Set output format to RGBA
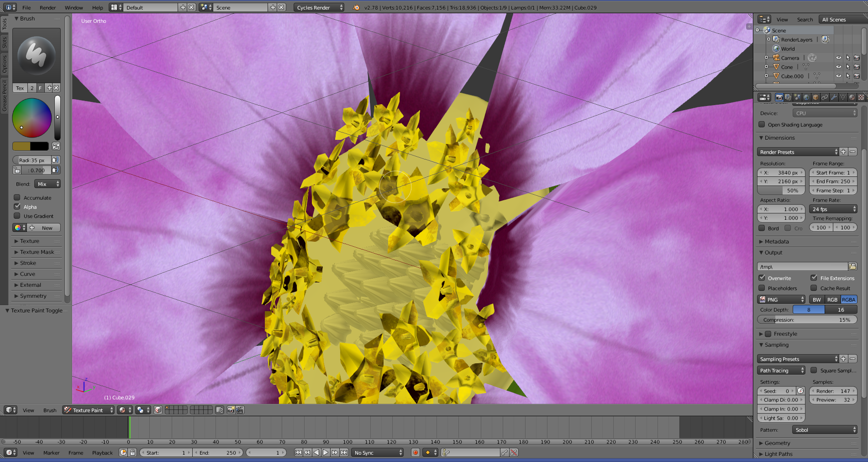 tap(848, 299)
